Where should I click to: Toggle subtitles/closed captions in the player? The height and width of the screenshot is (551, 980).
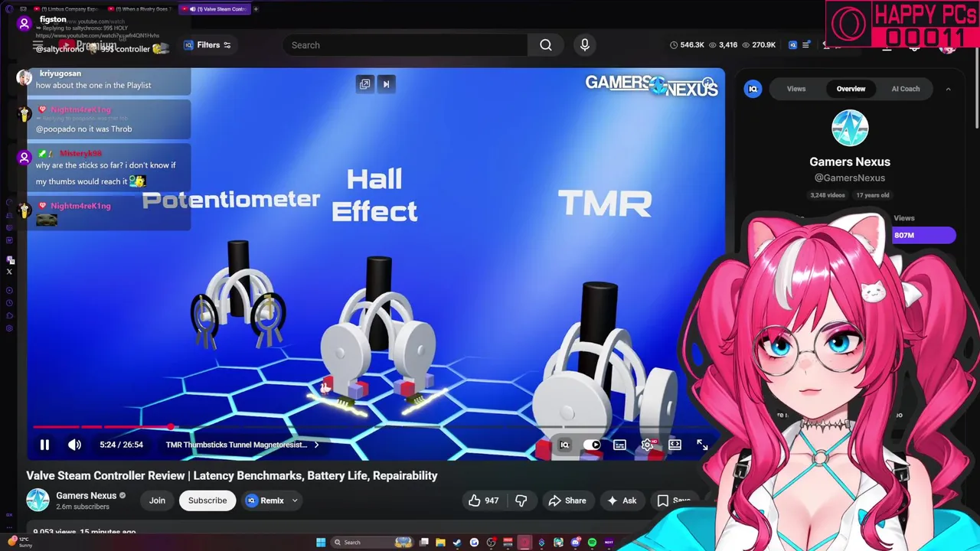(619, 445)
